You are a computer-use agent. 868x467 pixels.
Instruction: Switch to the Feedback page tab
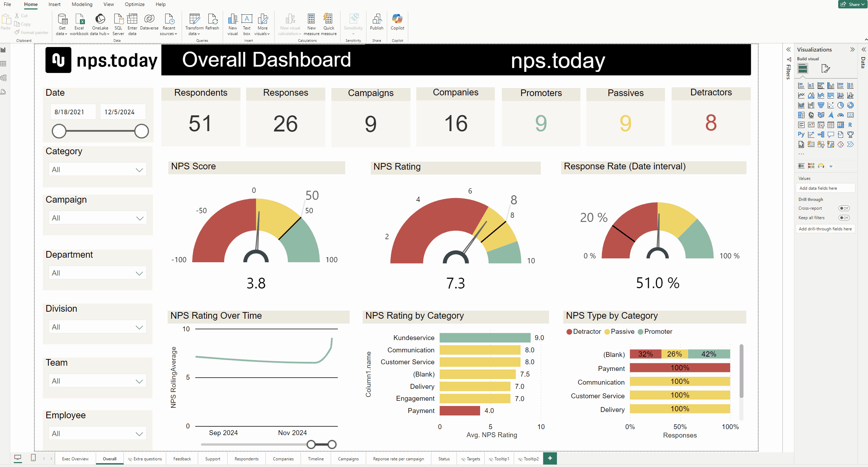point(182,459)
